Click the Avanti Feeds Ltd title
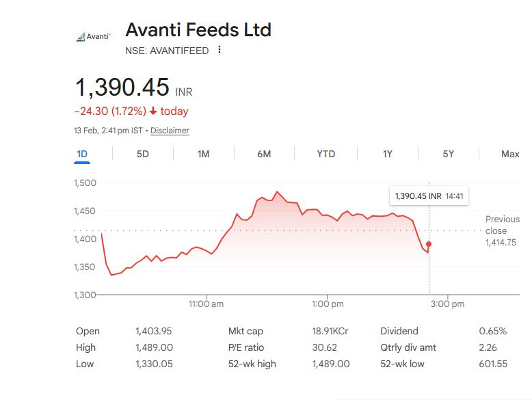The height and width of the screenshot is (400, 532). point(198,30)
